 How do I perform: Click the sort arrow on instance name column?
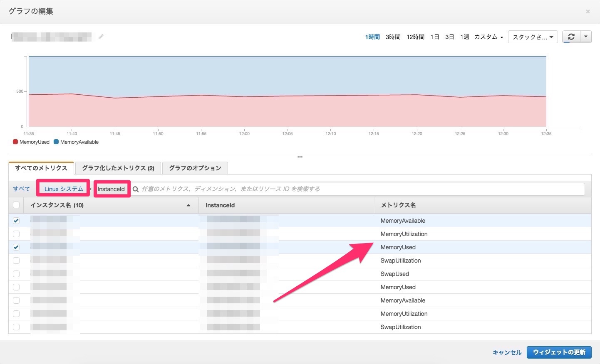pyautogui.click(x=188, y=205)
